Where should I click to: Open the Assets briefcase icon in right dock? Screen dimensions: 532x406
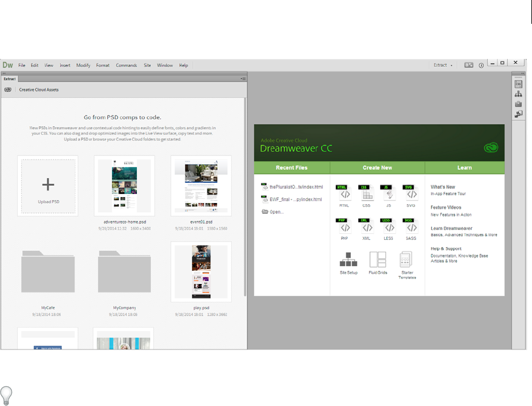[x=518, y=104]
